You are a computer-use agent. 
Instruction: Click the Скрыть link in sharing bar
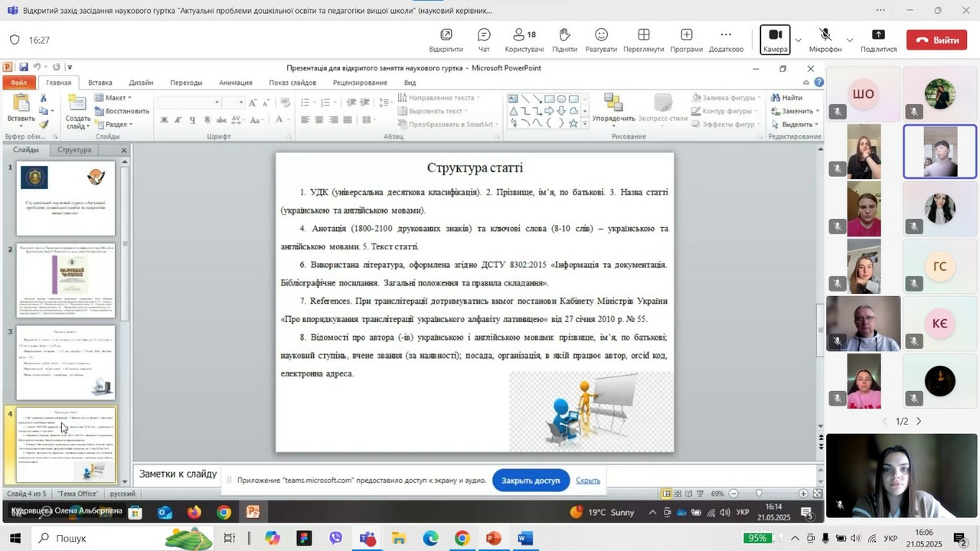[588, 481]
